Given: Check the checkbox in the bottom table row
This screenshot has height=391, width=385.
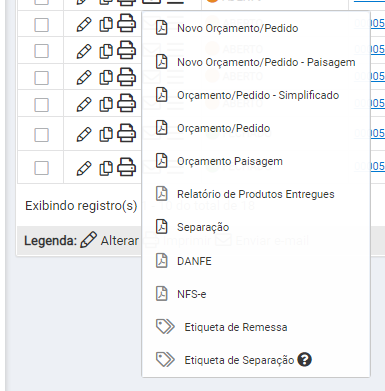Looking at the screenshot, I should (x=41, y=168).
